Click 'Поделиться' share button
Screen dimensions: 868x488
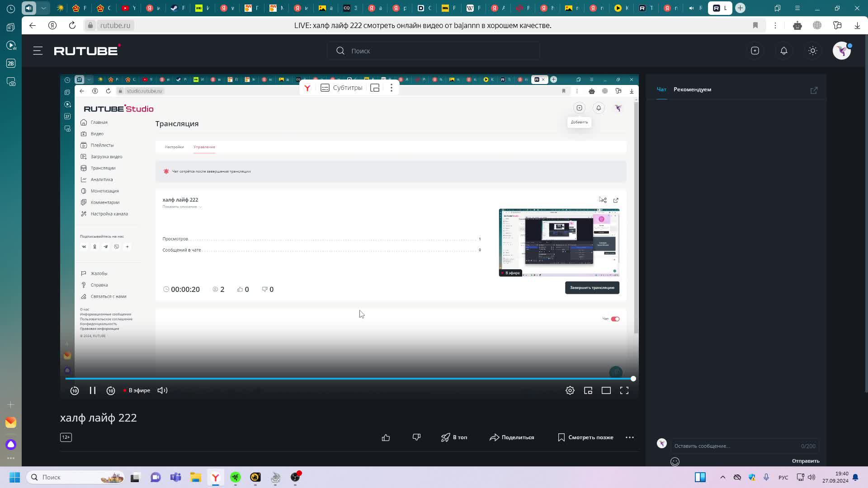[x=512, y=437]
